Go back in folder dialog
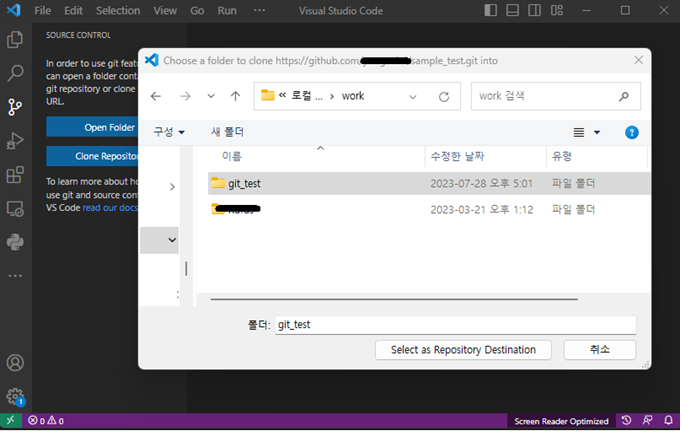Viewport: 681px width, 432px height. [155, 96]
